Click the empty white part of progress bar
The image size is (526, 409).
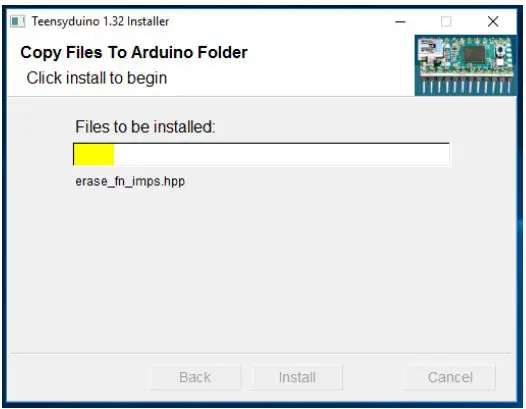(x=281, y=155)
